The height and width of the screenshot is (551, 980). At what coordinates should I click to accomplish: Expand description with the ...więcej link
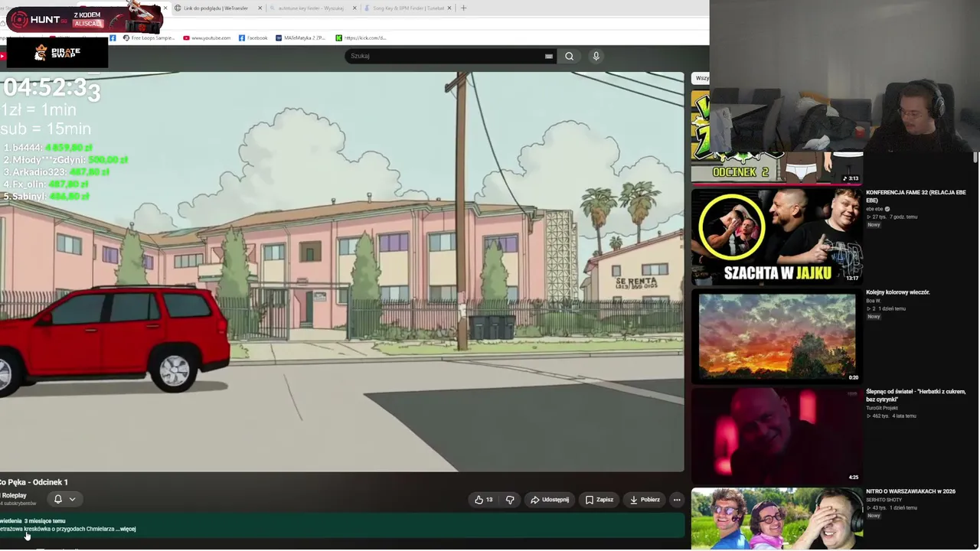point(127,529)
